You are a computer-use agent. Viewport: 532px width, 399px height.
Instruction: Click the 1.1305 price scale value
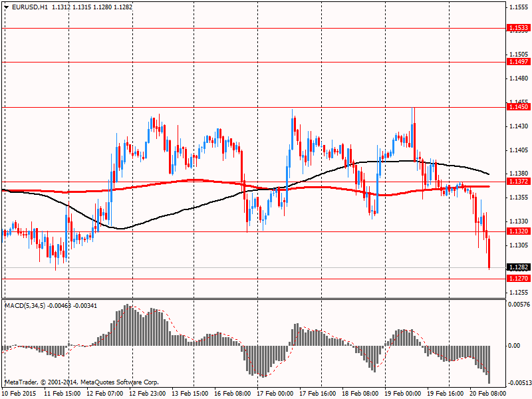pyautogui.click(x=519, y=245)
